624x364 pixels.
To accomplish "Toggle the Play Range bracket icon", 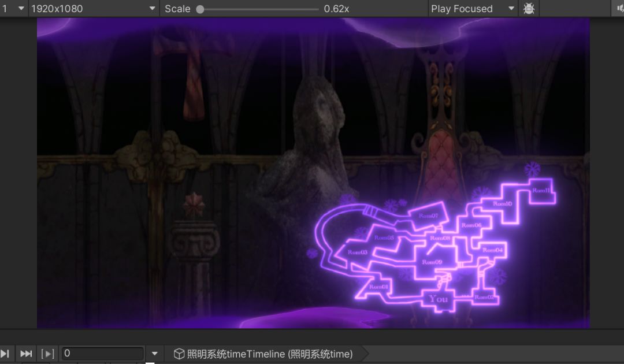I will coord(47,353).
